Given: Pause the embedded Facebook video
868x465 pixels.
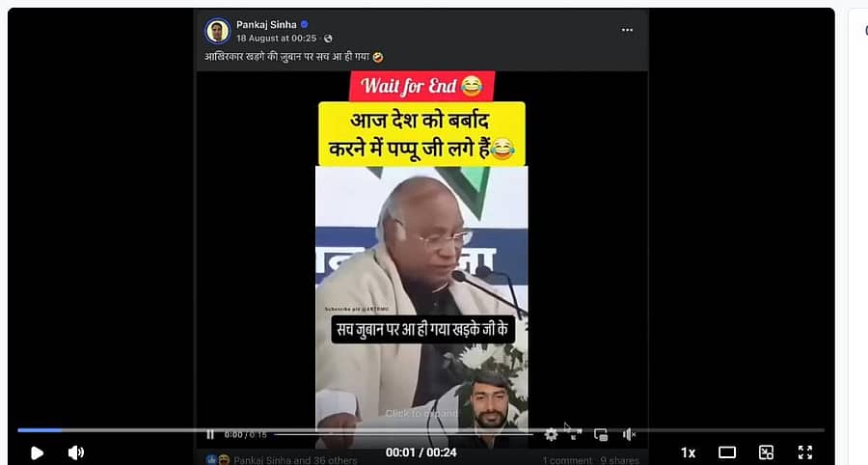Looking at the screenshot, I should (210, 434).
